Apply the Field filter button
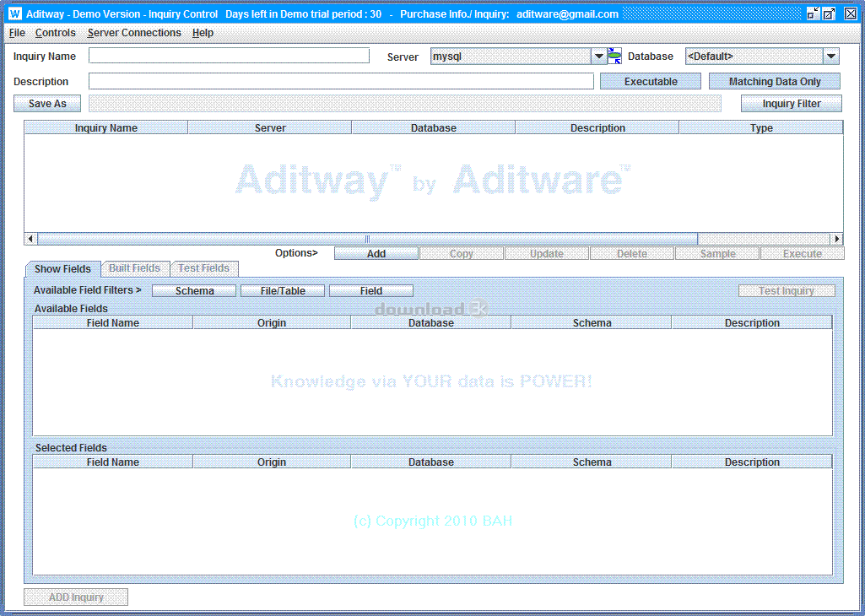865x616 pixels. click(x=371, y=290)
